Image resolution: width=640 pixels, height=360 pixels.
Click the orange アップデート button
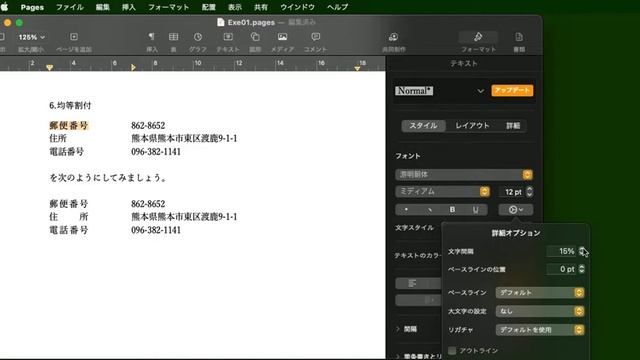pyautogui.click(x=512, y=90)
